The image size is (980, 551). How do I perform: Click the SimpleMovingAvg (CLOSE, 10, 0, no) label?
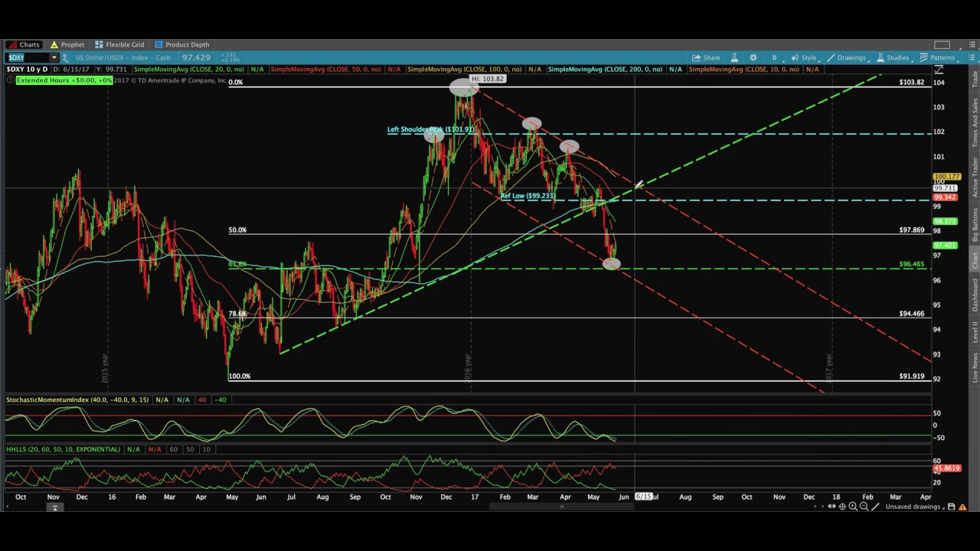pos(743,70)
